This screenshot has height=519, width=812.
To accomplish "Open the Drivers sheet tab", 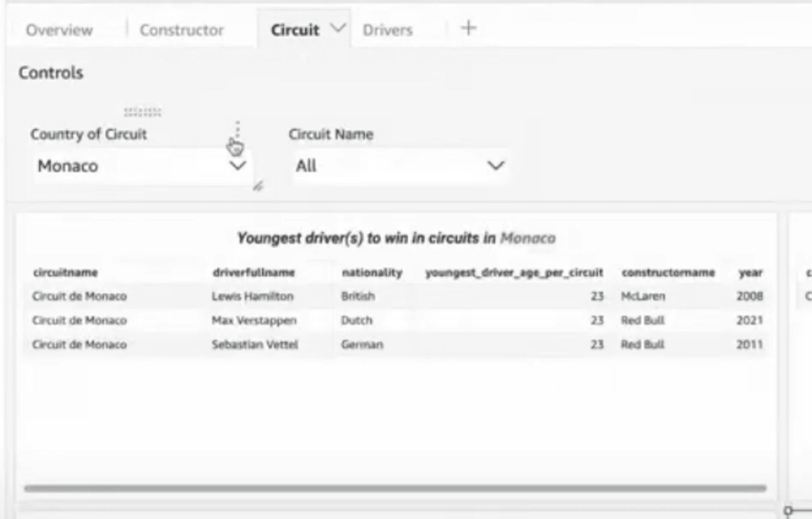I will click(x=387, y=30).
